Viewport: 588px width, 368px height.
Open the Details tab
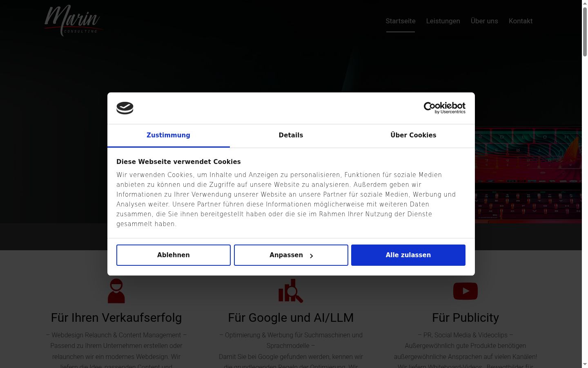[291, 135]
